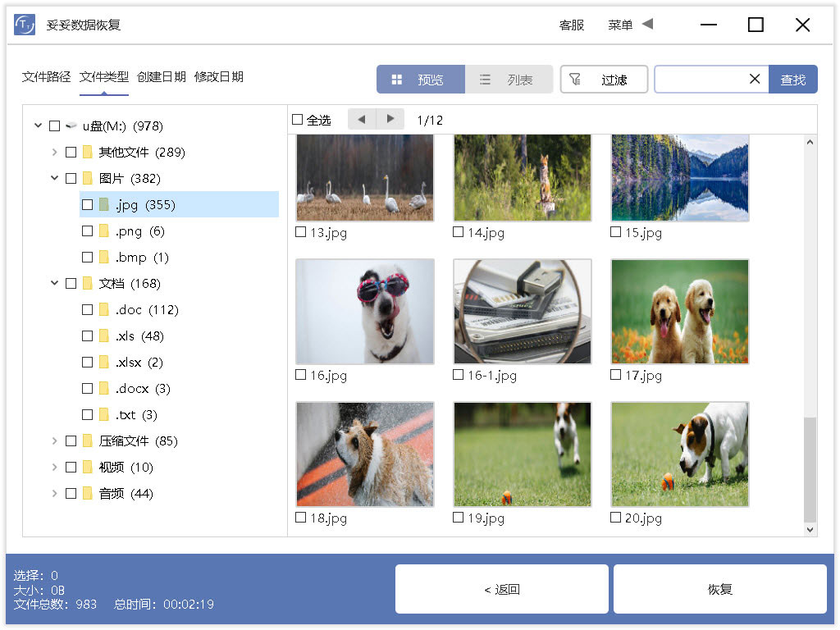The width and height of the screenshot is (840, 630).
Task: Go to previous page with left arrow
Action: pyautogui.click(x=362, y=119)
